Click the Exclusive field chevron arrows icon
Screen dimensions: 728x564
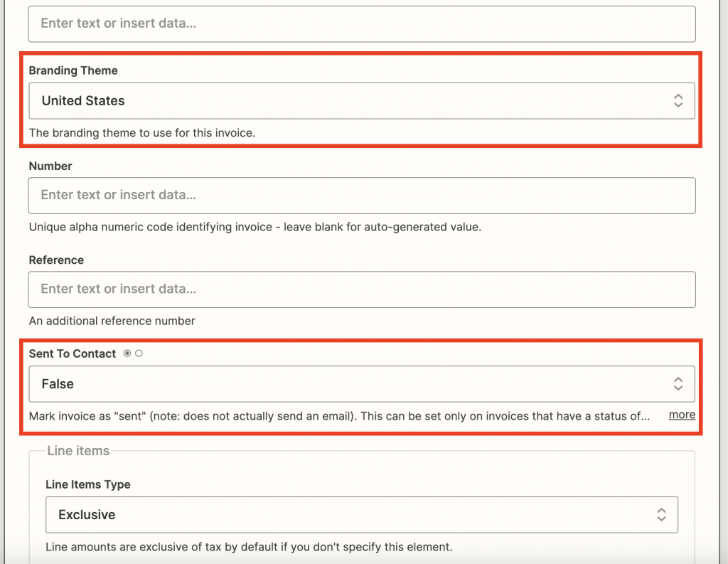coord(662,515)
